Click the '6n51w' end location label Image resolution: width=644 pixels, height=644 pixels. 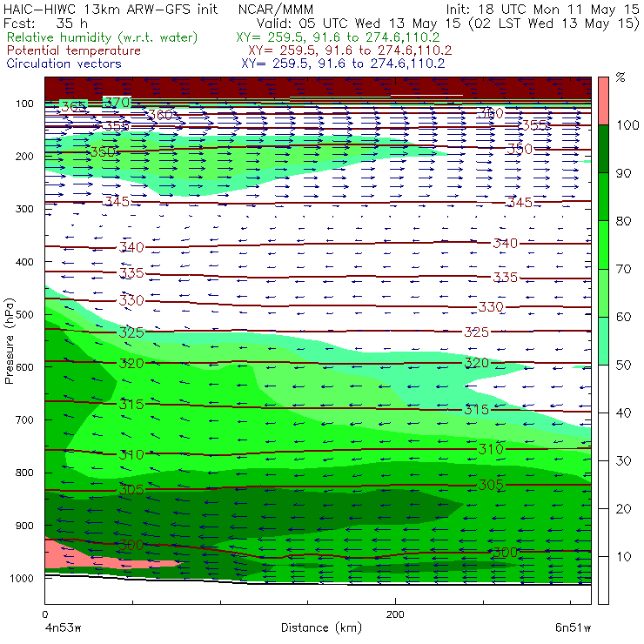(573, 628)
